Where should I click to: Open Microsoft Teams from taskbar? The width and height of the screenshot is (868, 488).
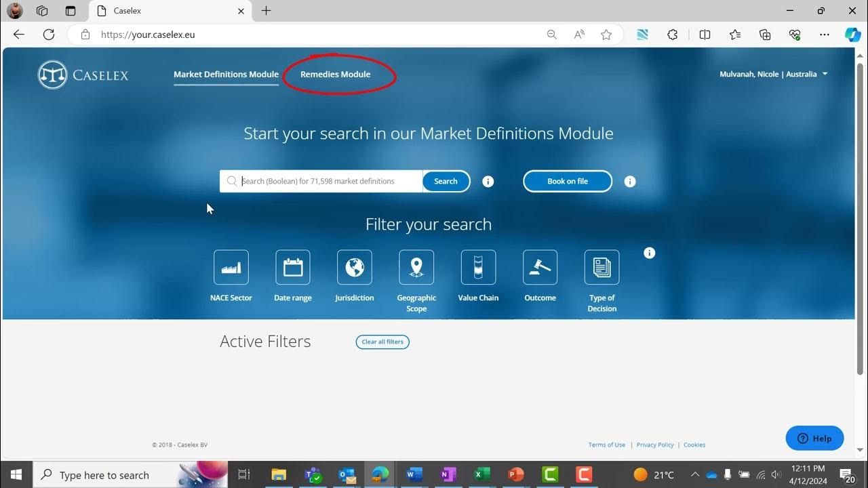coord(313,474)
